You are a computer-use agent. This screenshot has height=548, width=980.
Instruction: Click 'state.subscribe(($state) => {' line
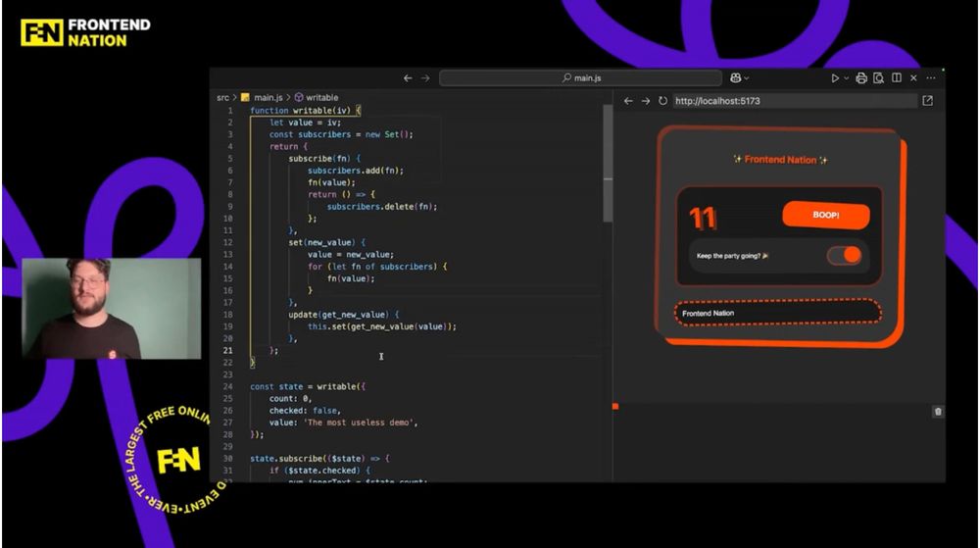[x=319, y=459]
